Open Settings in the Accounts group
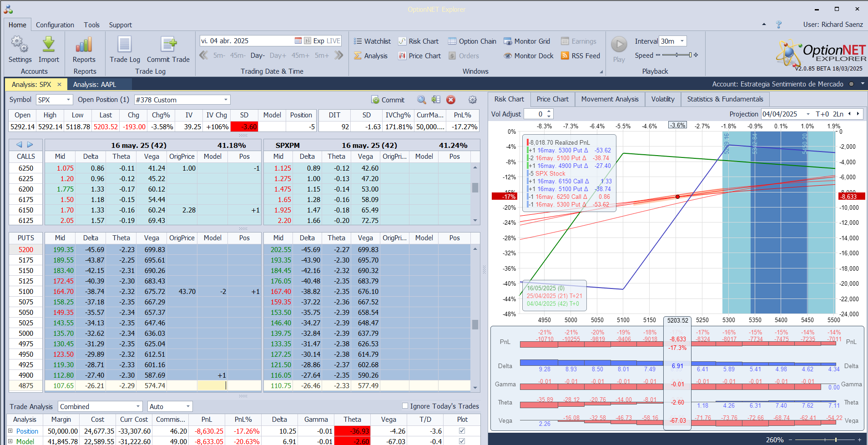Screen dimensions: 868x445 (20, 49)
